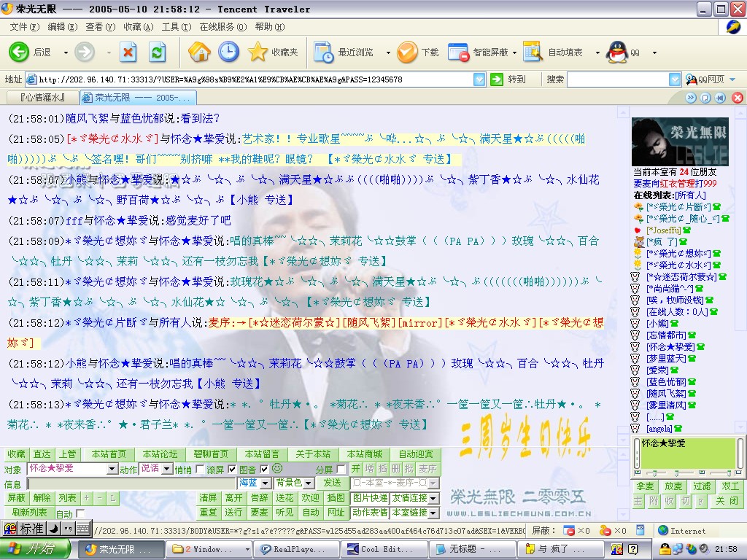Click the bear avatar icon beside [*疯 了]
The image size is (747, 560).
pyautogui.click(x=639, y=242)
